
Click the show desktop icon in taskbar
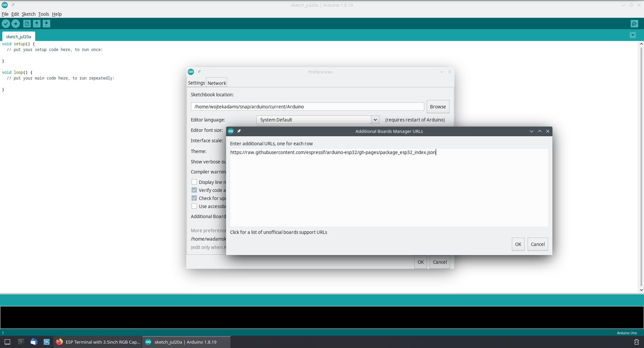pos(7,342)
